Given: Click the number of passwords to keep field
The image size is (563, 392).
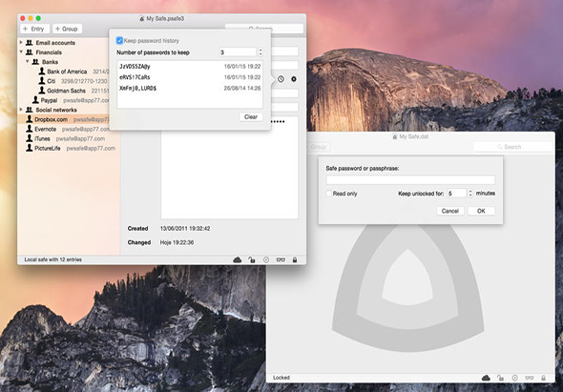Looking at the screenshot, I should [238, 52].
